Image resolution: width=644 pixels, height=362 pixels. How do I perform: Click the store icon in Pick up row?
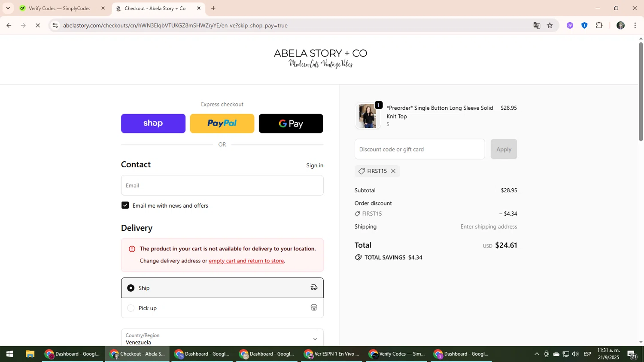tap(314, 308)
